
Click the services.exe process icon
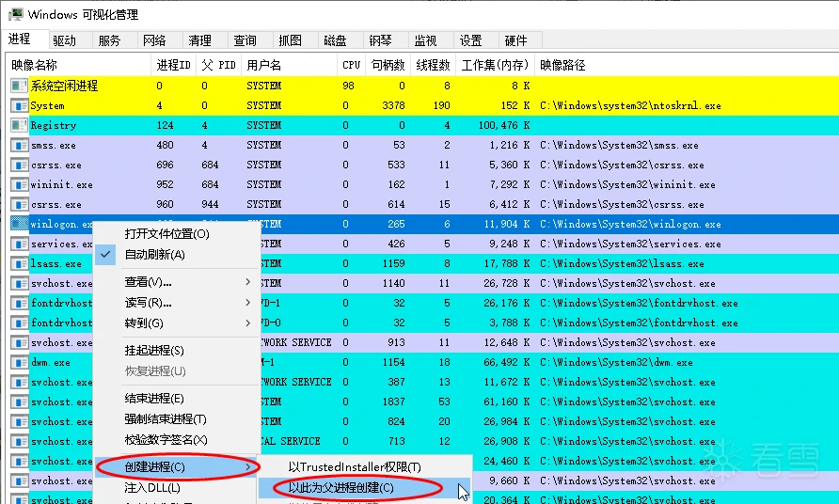(19, 244)
